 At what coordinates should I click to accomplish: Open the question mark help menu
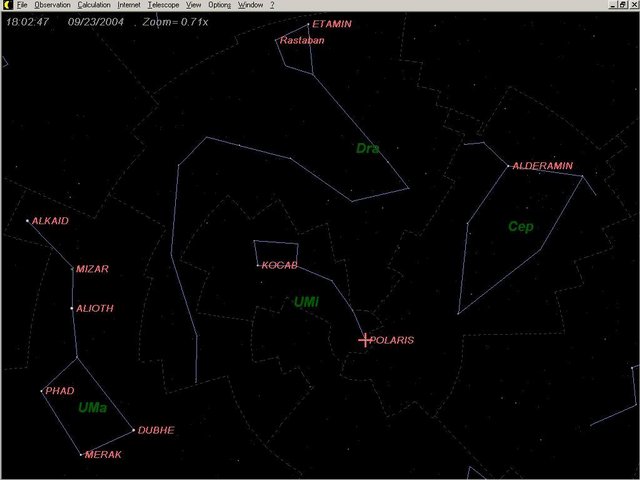(272, 5)
